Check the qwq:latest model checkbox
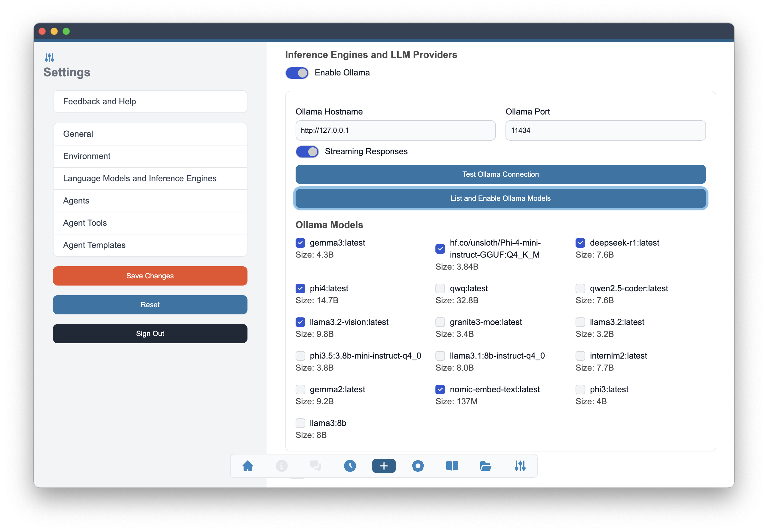The width and height of the screenshot is (768, 532). tap(440, 288)
